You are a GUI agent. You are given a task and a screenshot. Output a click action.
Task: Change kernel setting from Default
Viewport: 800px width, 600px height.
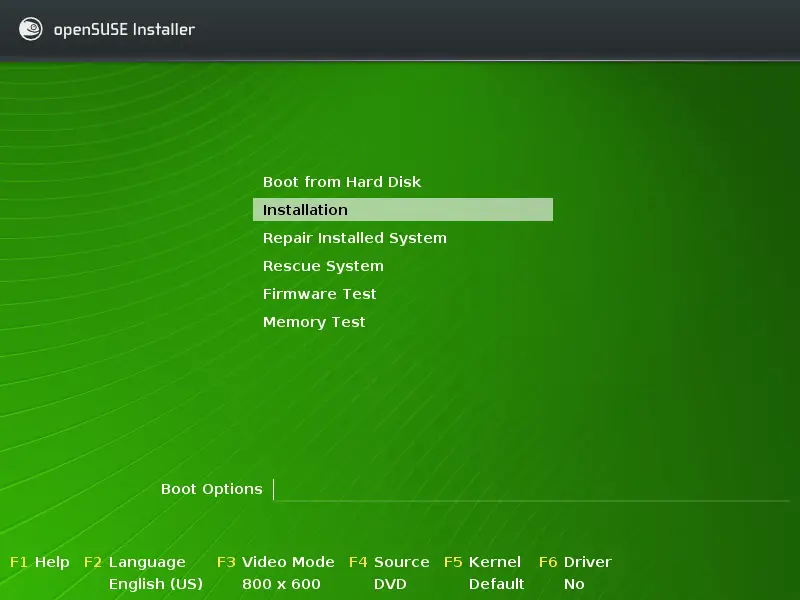pyautogui.click(x=497, y=584)
